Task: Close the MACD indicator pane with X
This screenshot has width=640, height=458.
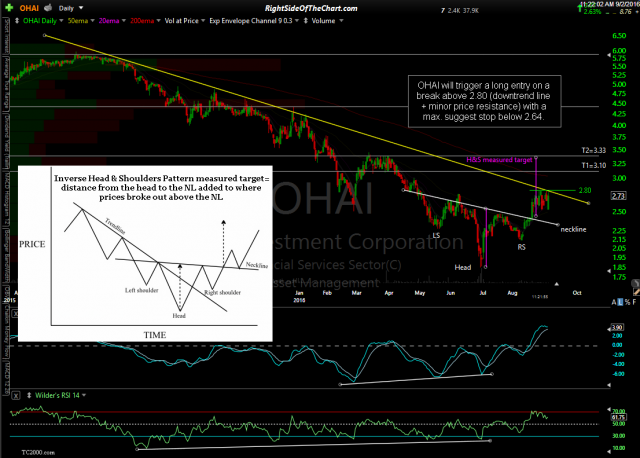Action: click(16, 313)
